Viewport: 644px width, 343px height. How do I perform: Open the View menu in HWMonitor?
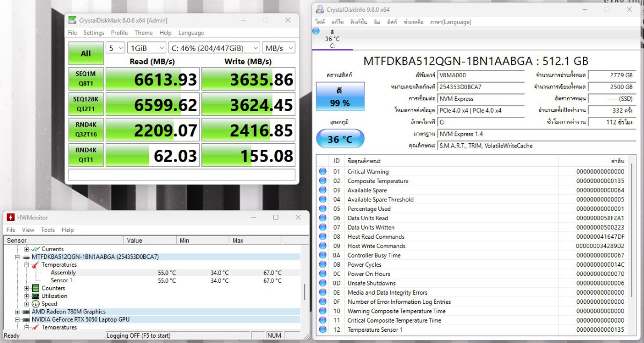pos(28,230)
